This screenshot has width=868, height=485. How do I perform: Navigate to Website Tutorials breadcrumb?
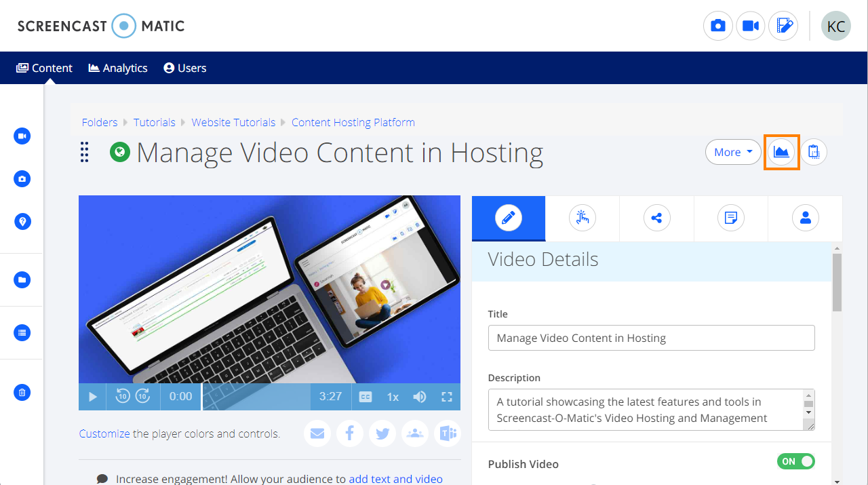(x=233, y=122)
